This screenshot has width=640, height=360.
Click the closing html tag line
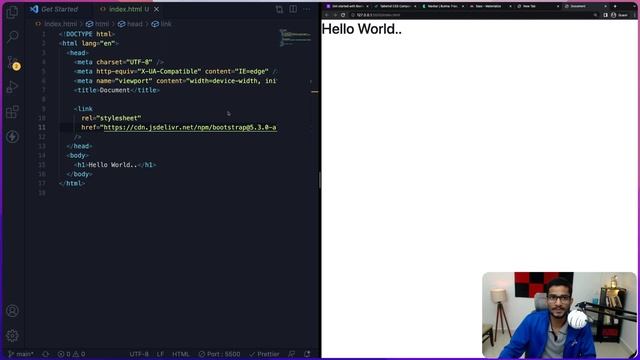coord(72,184)
